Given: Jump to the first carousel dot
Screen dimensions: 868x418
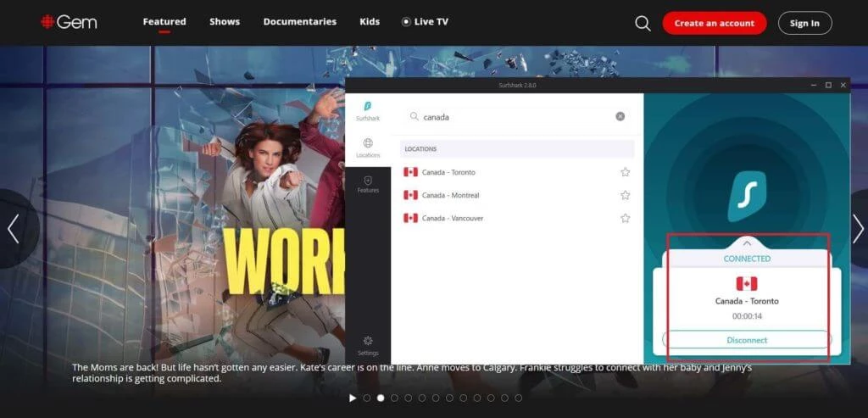Looking at the screenshot, I should 366,398.
